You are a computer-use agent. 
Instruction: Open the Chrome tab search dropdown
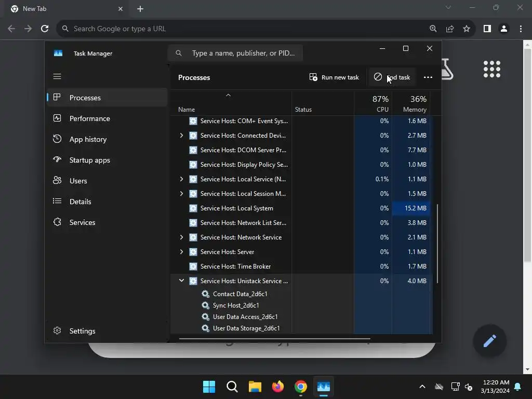click(448, 7)
